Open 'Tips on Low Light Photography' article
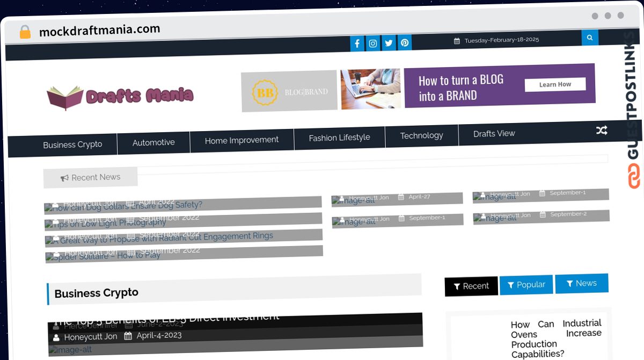The width and height of the screenshot is (644, 360). coord(109,223)
